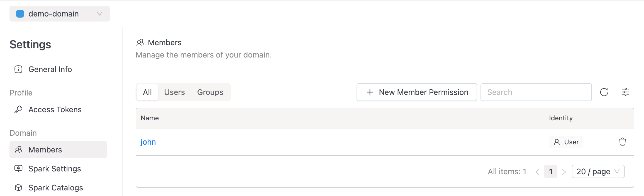The image size is (644, 196).
Task: Click the Members people icon in sidebar
Action: (18, 150)
